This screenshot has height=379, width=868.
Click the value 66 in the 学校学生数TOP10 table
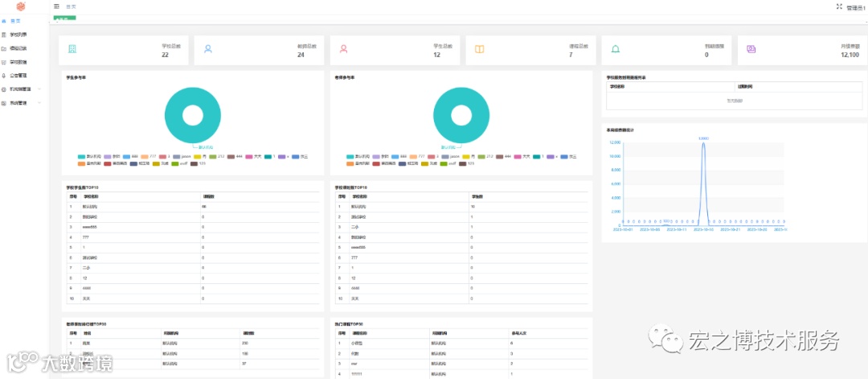(x=204, y=206)
